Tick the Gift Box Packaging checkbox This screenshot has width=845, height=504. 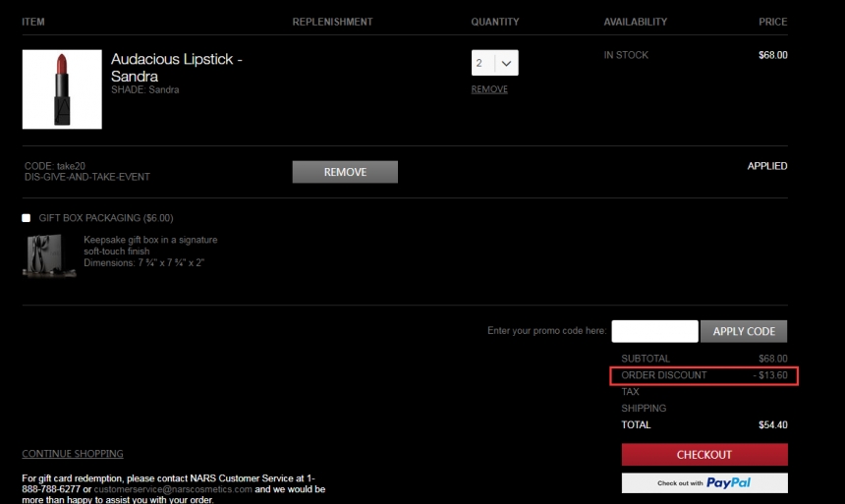tap(26, 218)
